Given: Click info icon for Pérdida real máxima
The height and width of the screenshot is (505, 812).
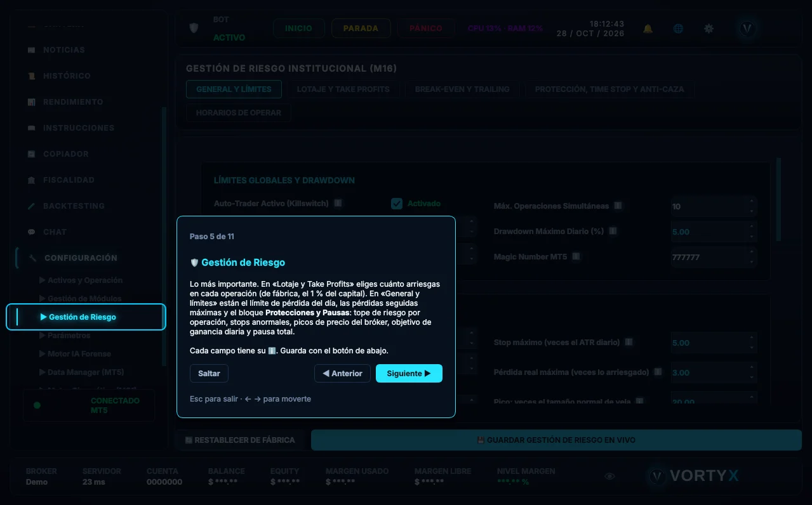Looking at the screenshot, I should (x=658, y=372).
